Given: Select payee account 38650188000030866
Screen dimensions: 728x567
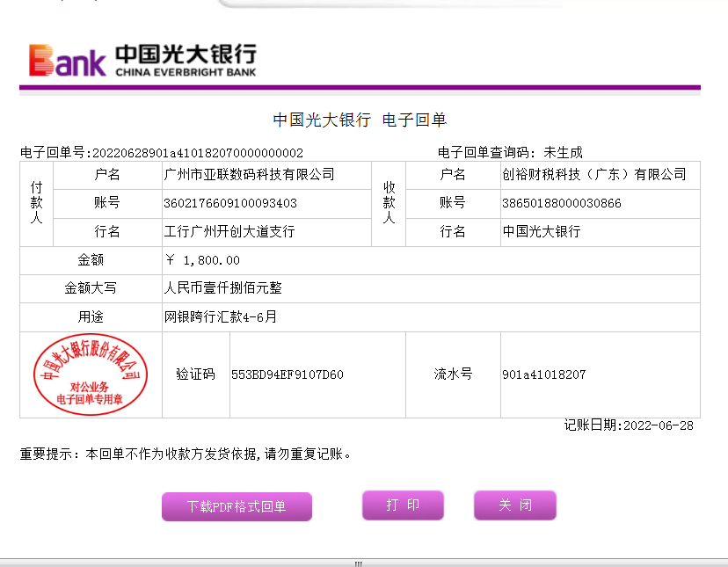Looking at the screenshot, I should pyautogui.click(x=562, y=203).
